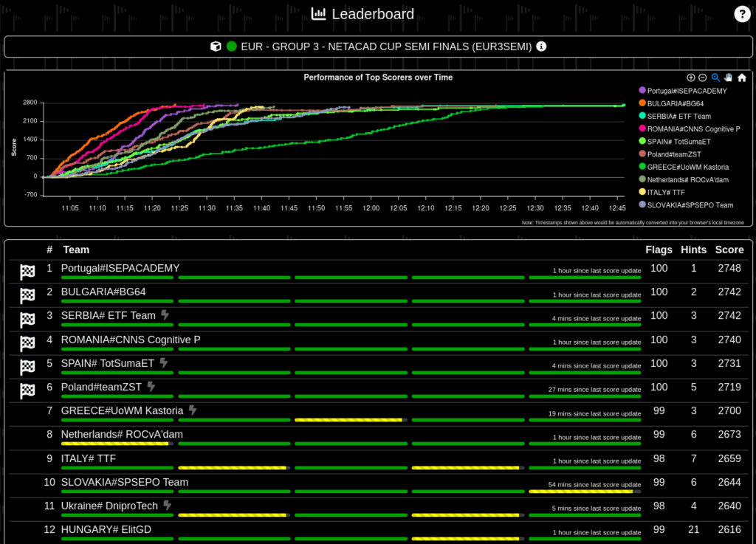Image resolution: width=756 pixels, height=544 pixels.
Task: Open help via question mark icon
Action: [x=741, y=14]
